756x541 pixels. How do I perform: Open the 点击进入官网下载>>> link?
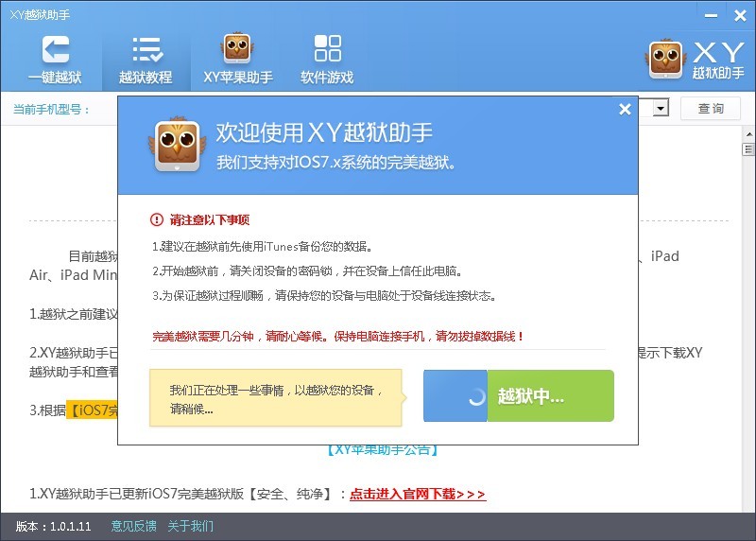[418, 494]
